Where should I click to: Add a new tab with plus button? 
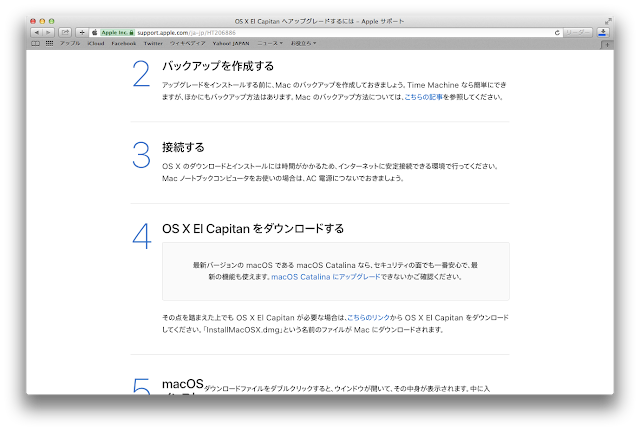point(607,45)
